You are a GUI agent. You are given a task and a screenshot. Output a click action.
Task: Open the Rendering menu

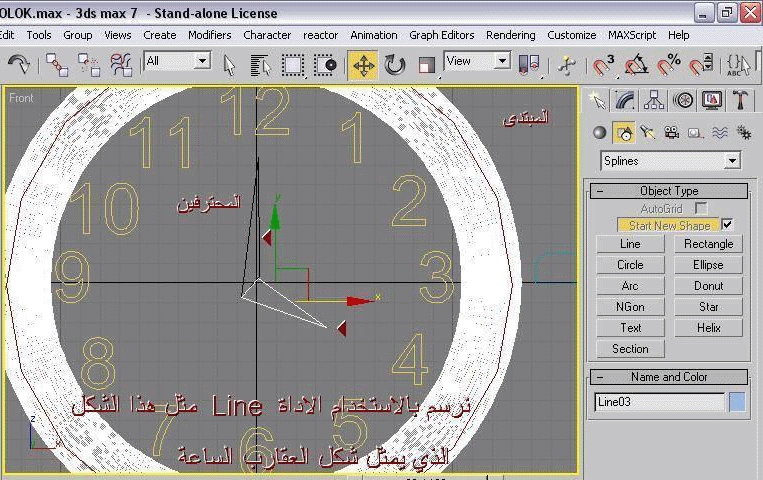510,35
